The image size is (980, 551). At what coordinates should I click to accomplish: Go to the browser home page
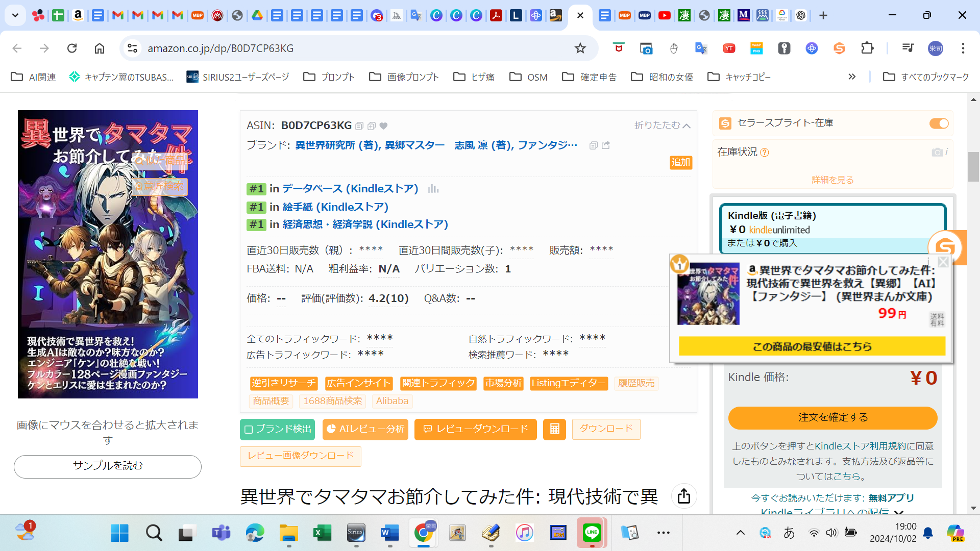tap(100, 48)
